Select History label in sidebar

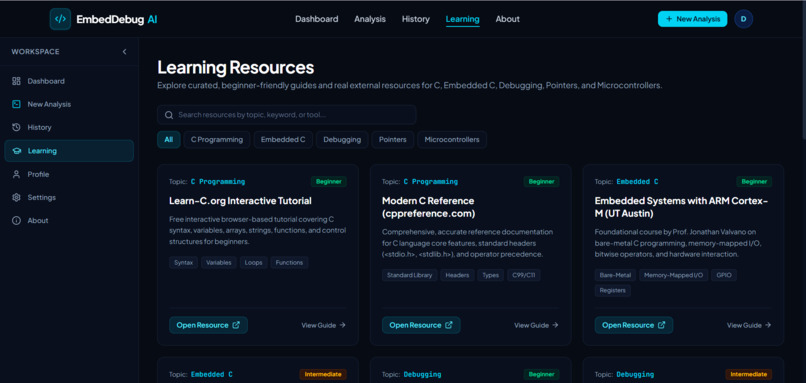(40, 127)
